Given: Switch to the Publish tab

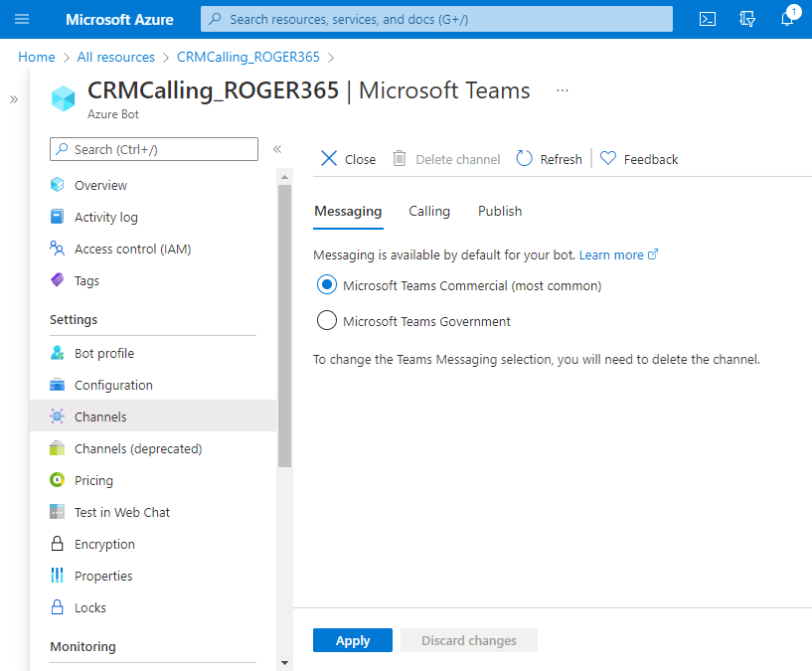Looking at the screenshot, I should [500, 211].
